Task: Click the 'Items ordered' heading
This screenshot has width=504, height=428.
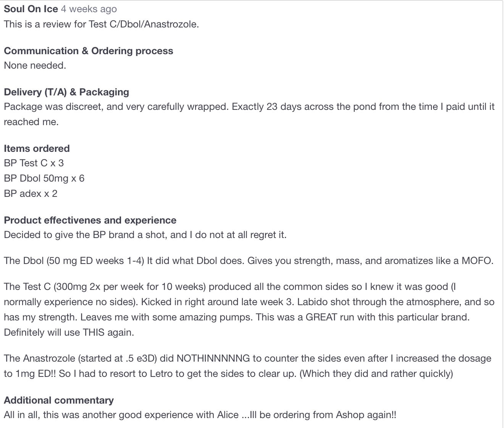Action: pyautogui.click(x=37, y=148)
